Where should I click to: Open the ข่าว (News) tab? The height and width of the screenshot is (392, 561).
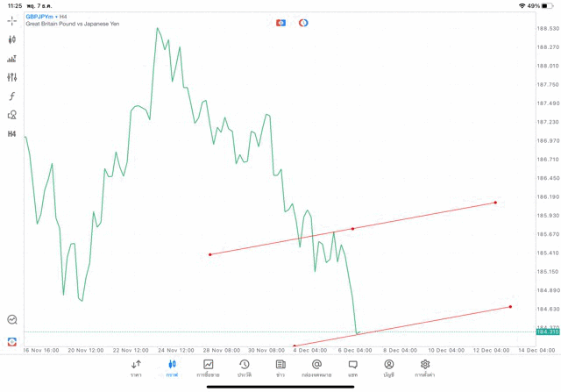(x=280, y=368)
